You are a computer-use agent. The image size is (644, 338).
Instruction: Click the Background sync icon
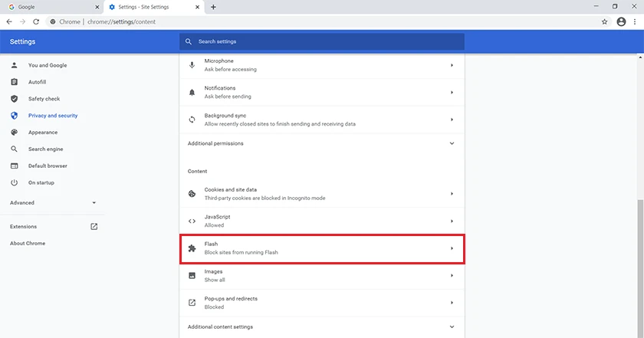pyautogui.click(x=192, y=120)
